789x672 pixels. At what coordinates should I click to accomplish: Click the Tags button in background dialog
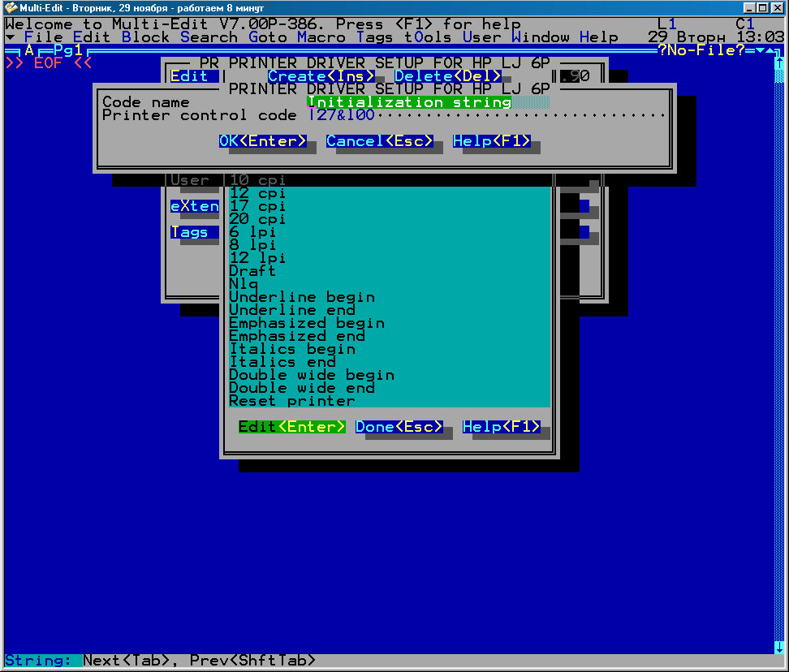click(x=194, y=232)
